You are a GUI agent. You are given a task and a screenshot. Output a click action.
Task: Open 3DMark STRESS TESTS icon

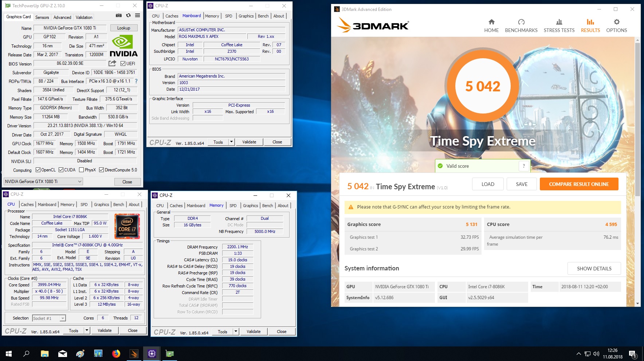[559, 22]
